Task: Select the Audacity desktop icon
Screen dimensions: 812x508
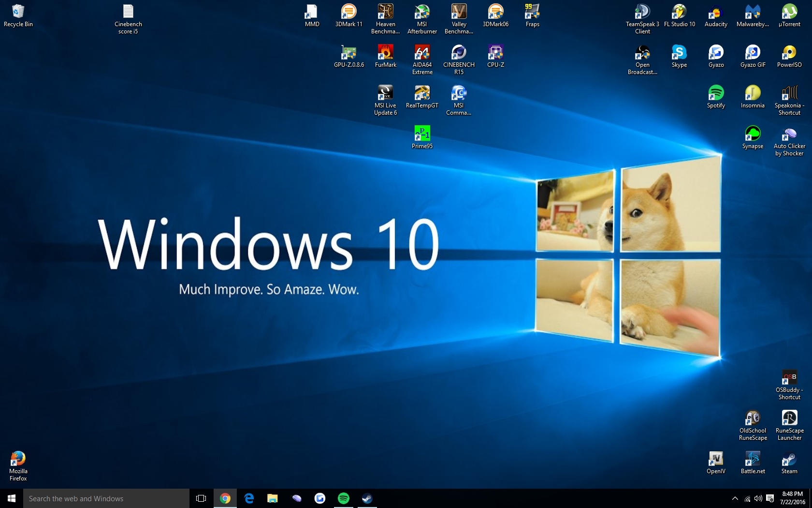Action: 716,15
